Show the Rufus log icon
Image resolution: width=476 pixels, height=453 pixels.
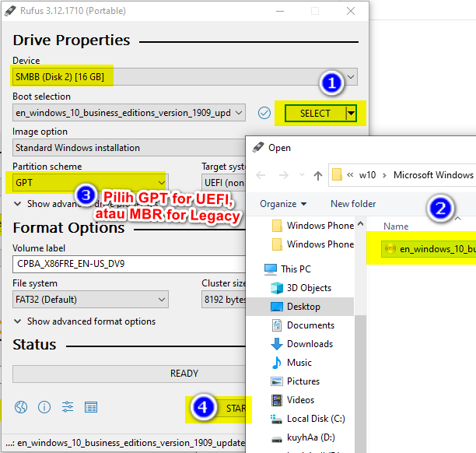pyautogui.click(x=91, y=407)
